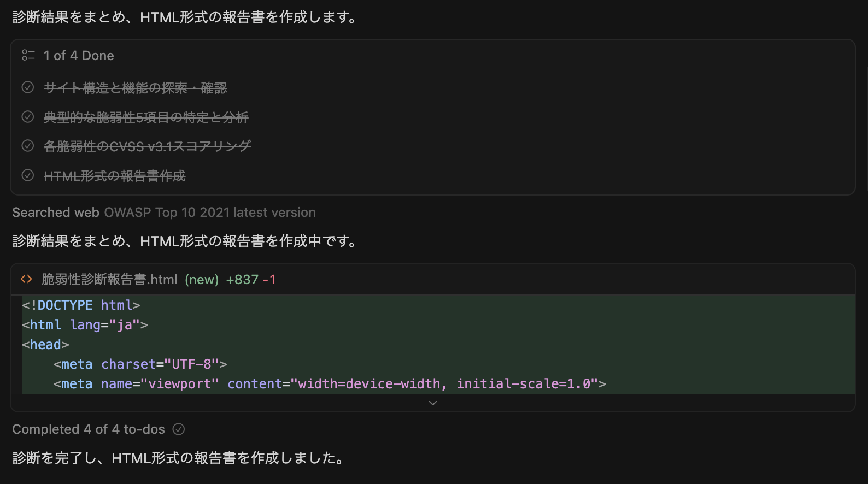Expand the code diff with the down chevron

tap(433, 403)
